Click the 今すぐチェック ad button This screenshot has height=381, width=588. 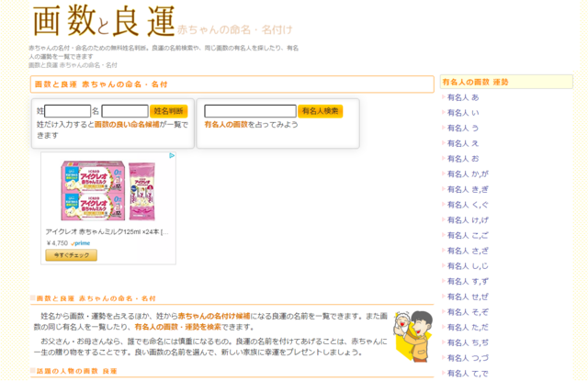tap(70, 254)
